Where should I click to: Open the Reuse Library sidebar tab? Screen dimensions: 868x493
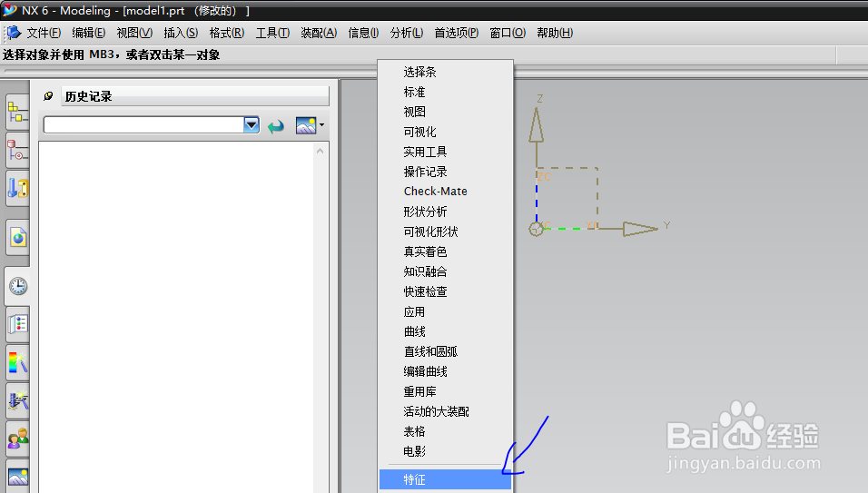tap(17, 189)
